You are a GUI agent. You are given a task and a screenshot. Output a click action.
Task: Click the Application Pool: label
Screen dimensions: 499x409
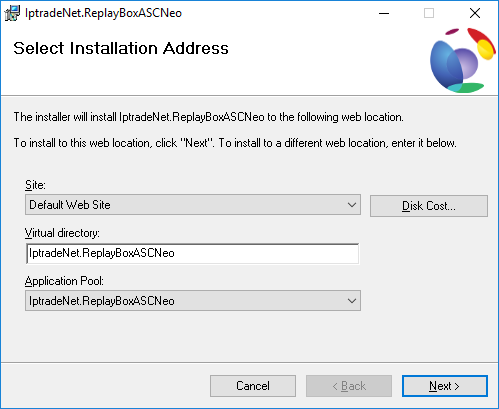click(64, 281)
